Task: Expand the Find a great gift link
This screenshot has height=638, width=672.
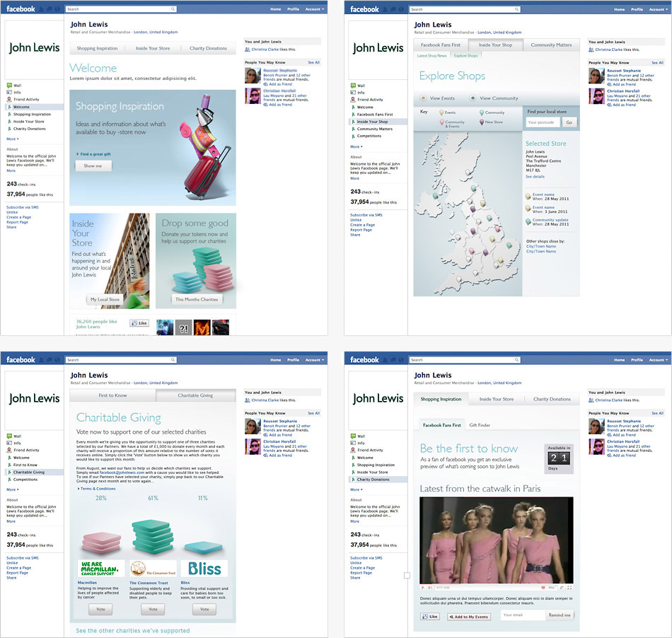Action: 93,153
